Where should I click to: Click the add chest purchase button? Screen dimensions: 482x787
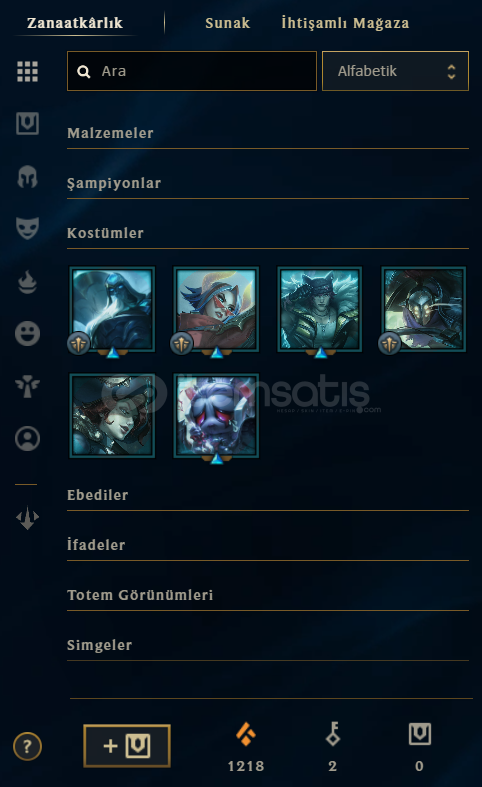[127, 746]
